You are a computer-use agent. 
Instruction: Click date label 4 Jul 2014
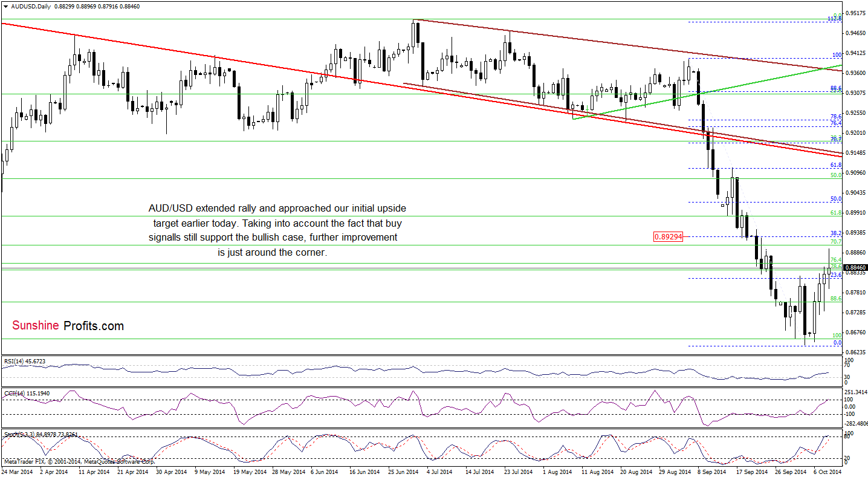pos(439,471)
